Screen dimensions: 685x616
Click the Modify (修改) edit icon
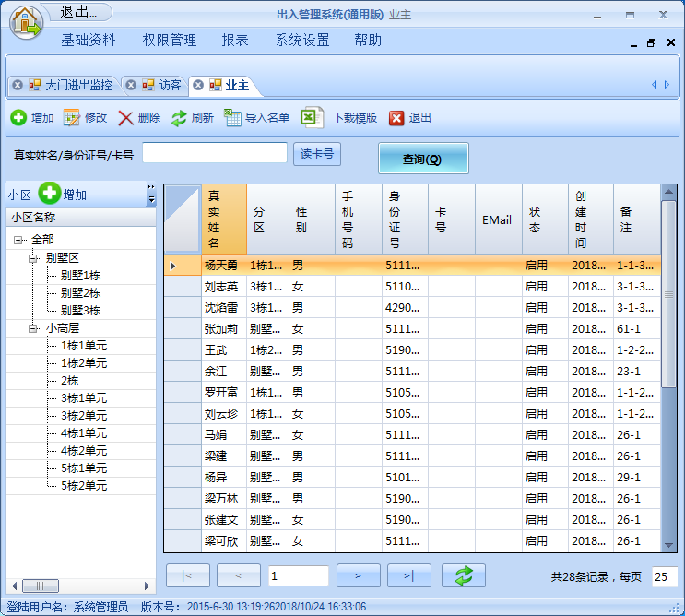[x=72, y=118]
